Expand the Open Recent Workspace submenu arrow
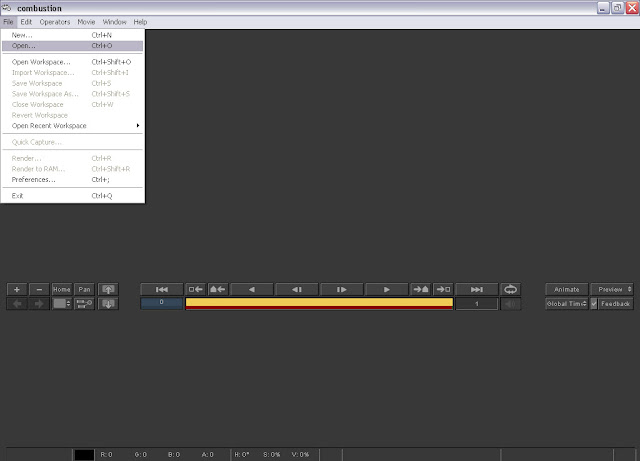The height and width of the screenshot is (461, 640). 138,126
